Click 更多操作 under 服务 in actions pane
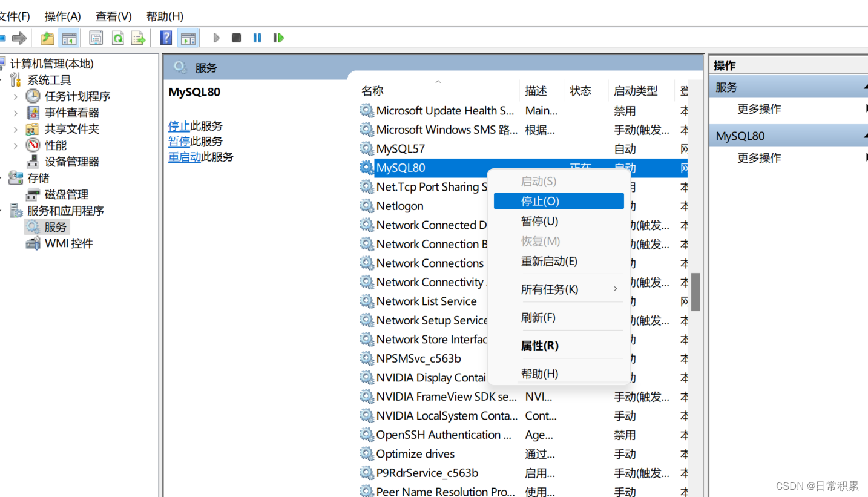Viewport: 868px width, 497px height. click(x=759, y=109)
